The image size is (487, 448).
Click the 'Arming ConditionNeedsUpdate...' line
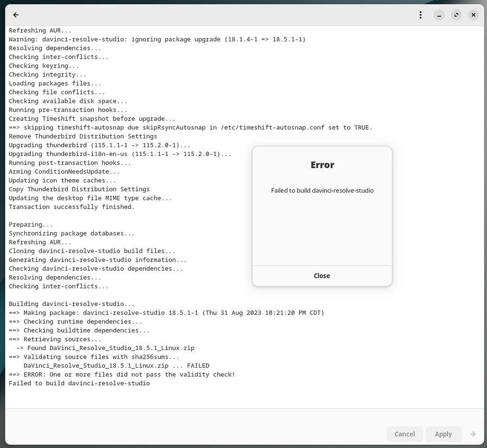coord(64,172)
